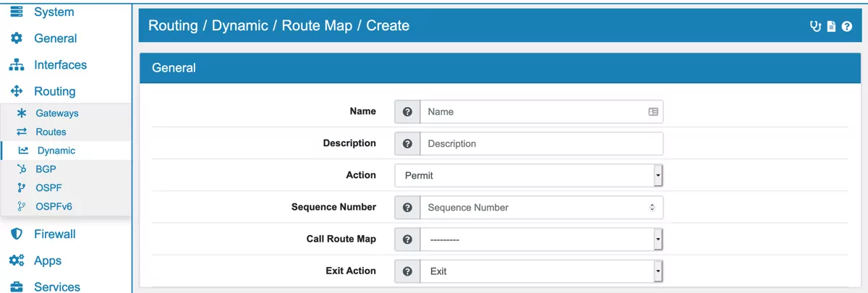Click the help question icon in header
This screenshot has height=293, width=868.
[847, 26]
